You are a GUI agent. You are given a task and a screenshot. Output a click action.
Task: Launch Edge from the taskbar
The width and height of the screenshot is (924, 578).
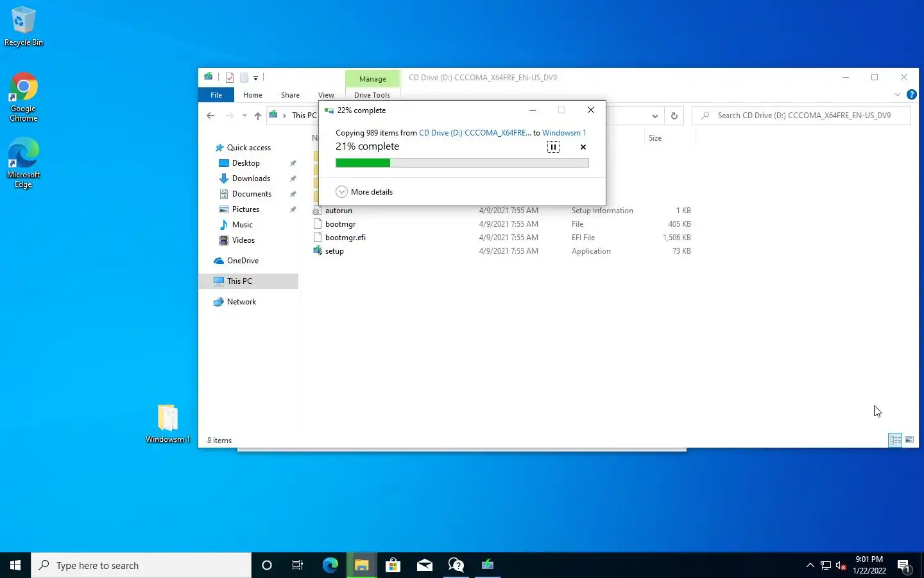(330, 565)
